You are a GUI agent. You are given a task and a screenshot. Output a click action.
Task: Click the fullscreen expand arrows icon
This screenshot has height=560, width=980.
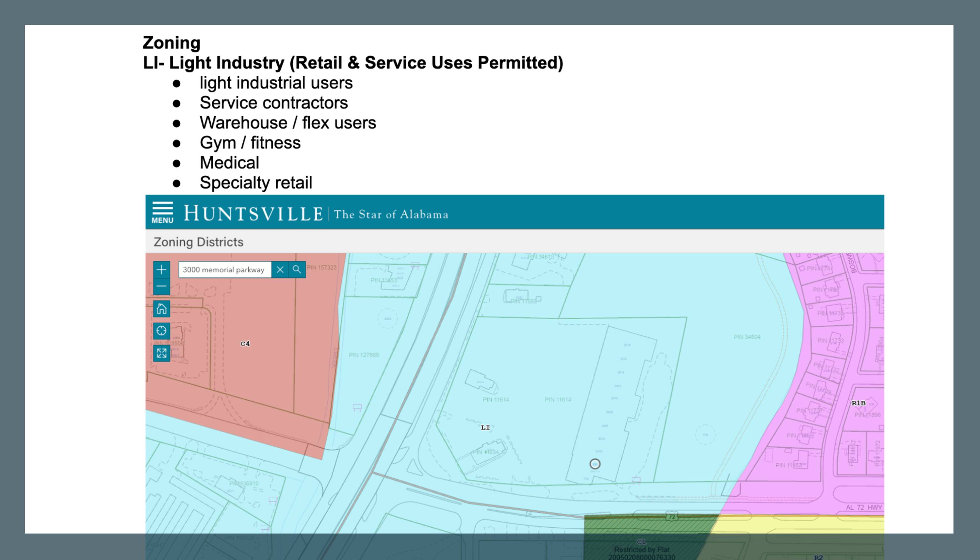point(162,353)
